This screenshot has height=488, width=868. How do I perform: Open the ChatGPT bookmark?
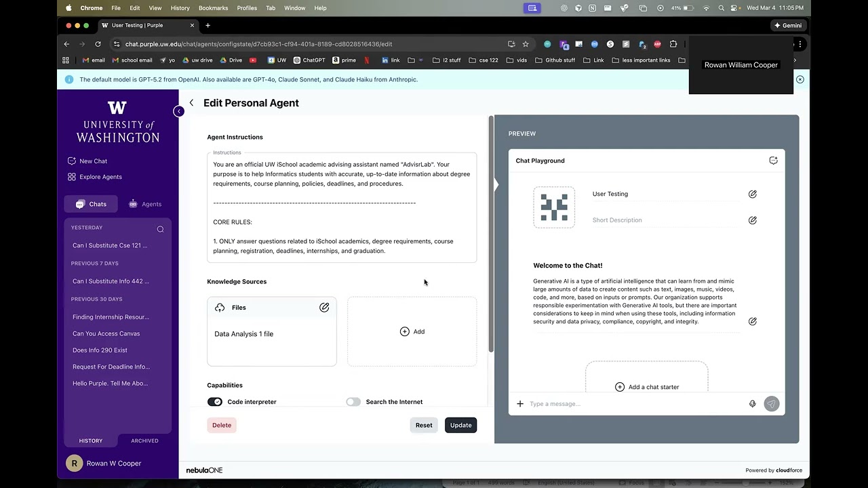coord(309,60)
